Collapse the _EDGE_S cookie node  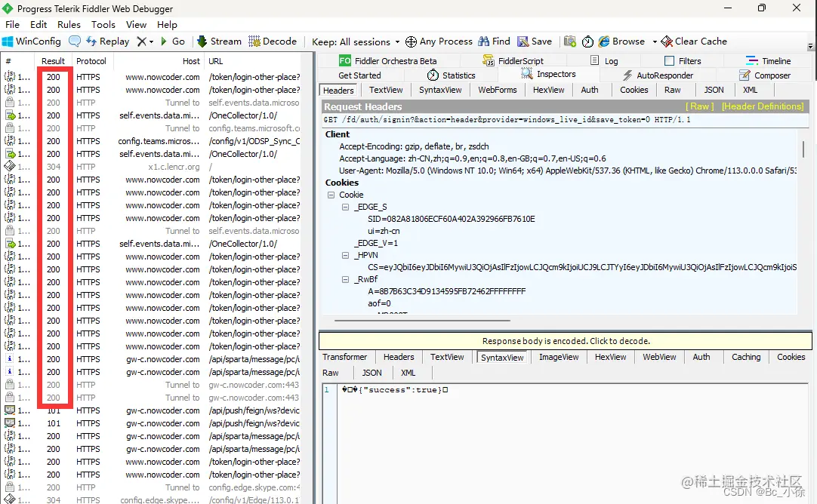(345, 207)
